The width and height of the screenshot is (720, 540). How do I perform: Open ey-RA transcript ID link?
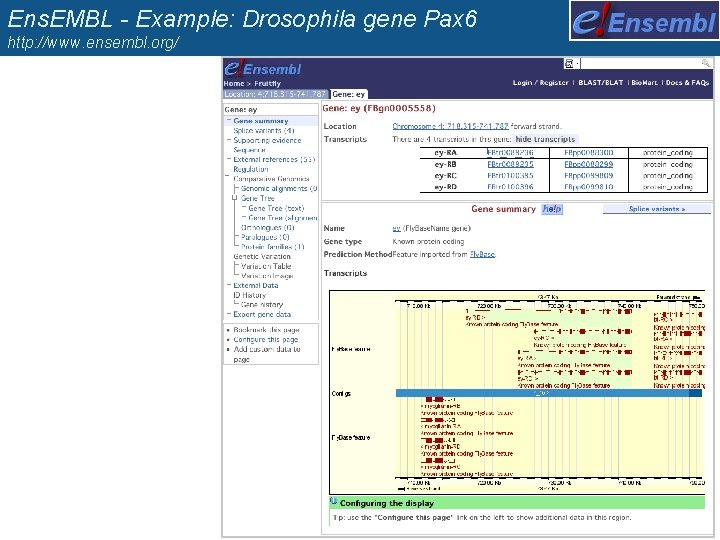(510, 152)
